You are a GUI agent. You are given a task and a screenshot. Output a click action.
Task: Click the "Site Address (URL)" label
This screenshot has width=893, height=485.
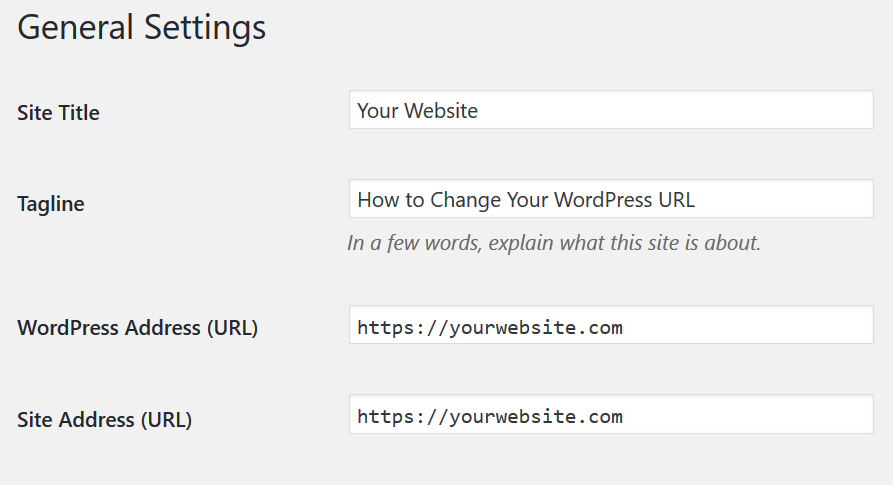tap(104, 420)
